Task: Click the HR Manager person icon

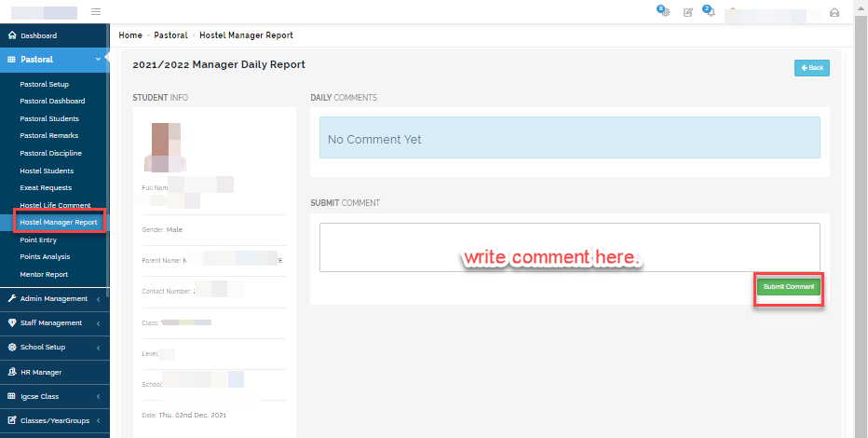Action: (11, 372)
